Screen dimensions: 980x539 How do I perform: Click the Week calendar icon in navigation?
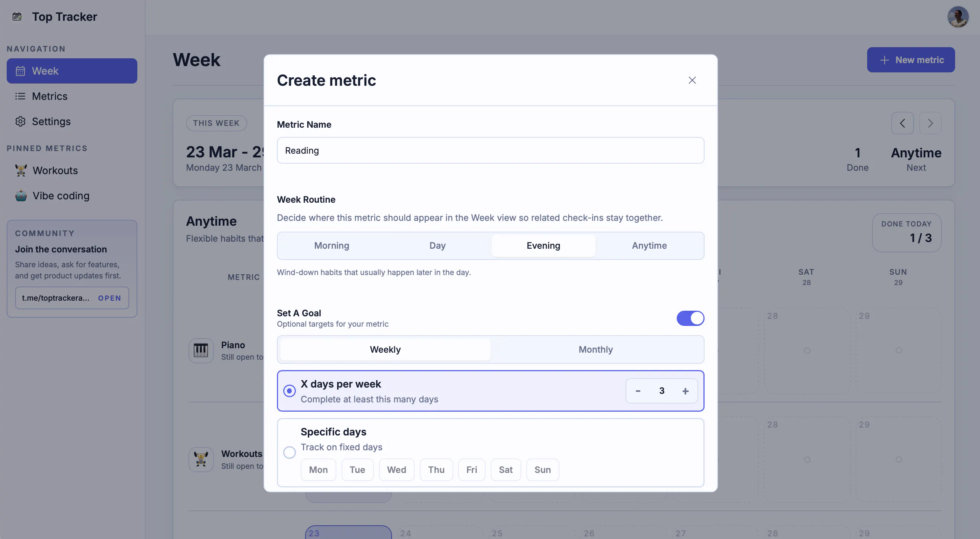(20, 71)
